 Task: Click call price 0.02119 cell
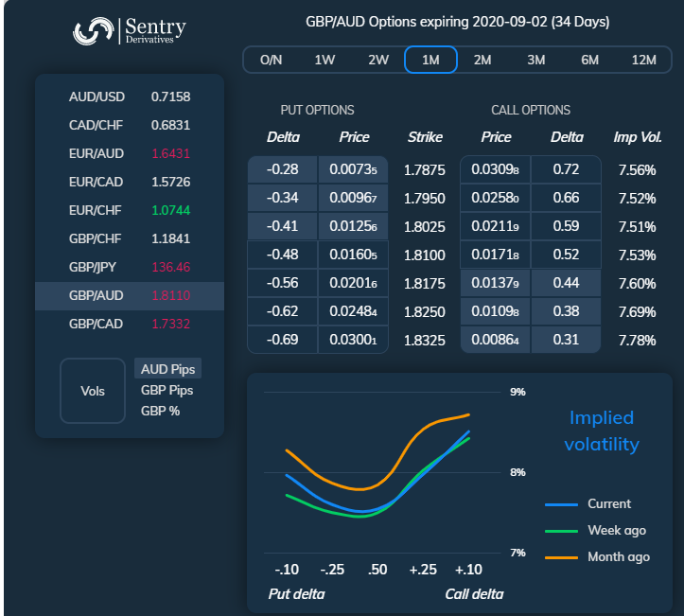click(x=495, y=226)
